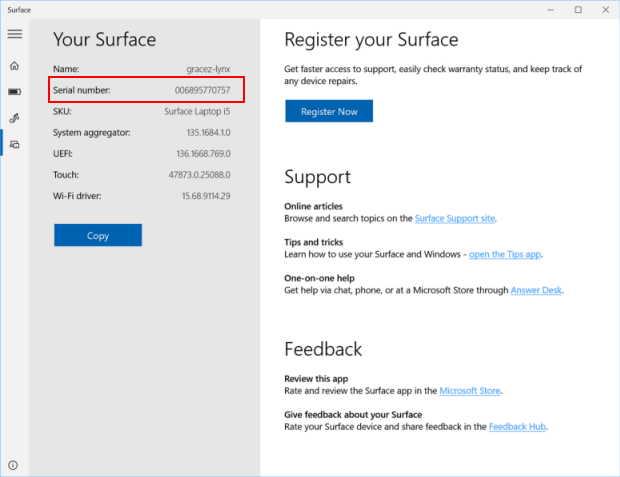Select the serial number 006895770757
The height and width of the screenshot is (477, 620).
[x=202, y=90]
